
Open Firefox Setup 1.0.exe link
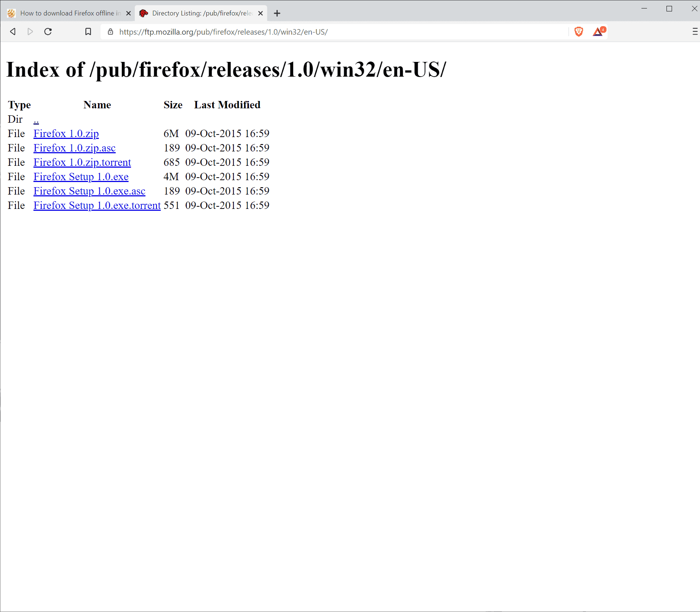81,177
